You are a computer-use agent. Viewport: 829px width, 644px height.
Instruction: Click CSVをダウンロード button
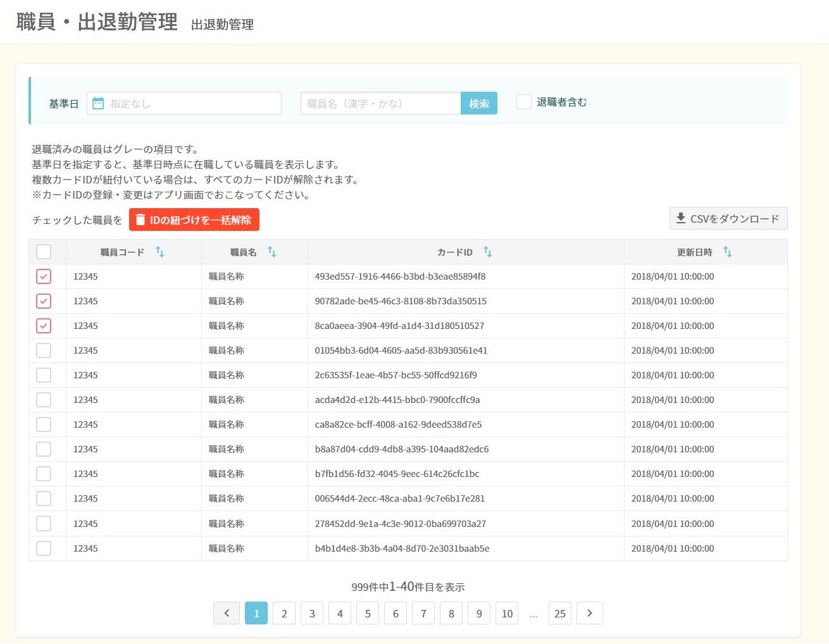pyautogui.click(x=728, y=218)
